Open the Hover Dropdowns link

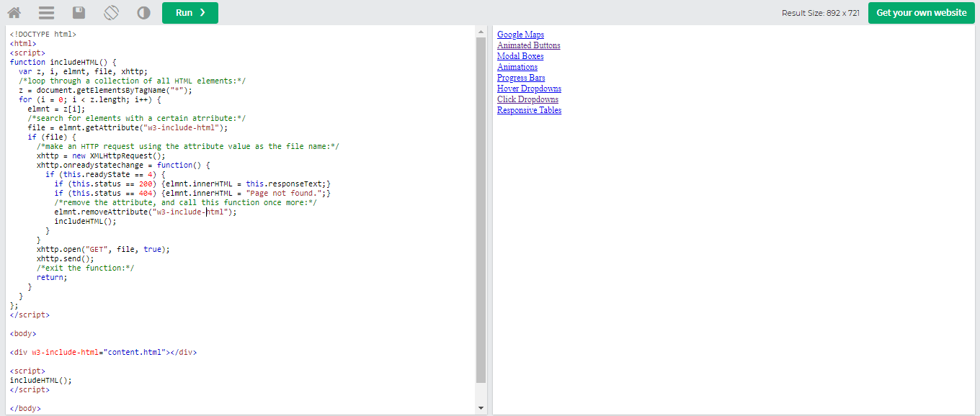(529, 89)
